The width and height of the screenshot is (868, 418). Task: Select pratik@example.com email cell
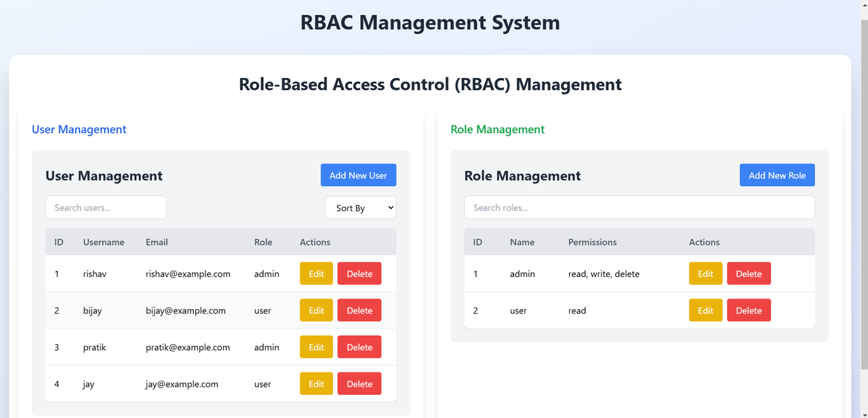coord(188,347)
